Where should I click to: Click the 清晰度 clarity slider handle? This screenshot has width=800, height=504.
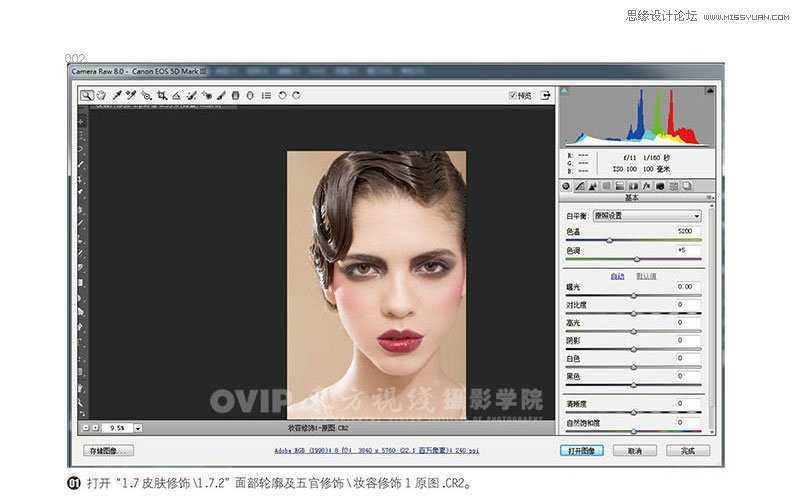click(634, 412)
